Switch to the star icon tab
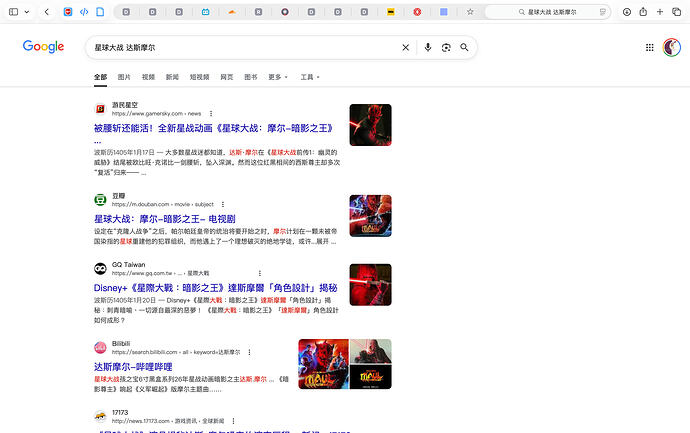The height and width of the screenshot is (433, 690). click(470, 12)
